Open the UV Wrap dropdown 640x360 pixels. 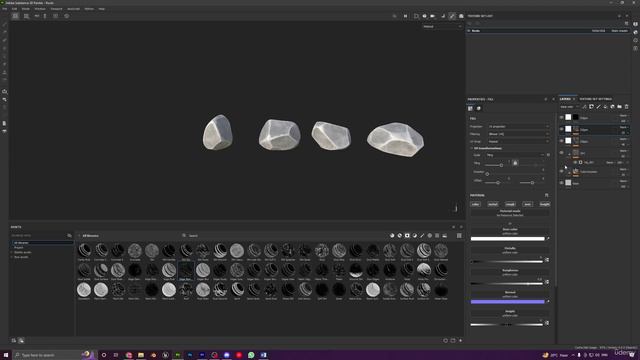(519, 142)
